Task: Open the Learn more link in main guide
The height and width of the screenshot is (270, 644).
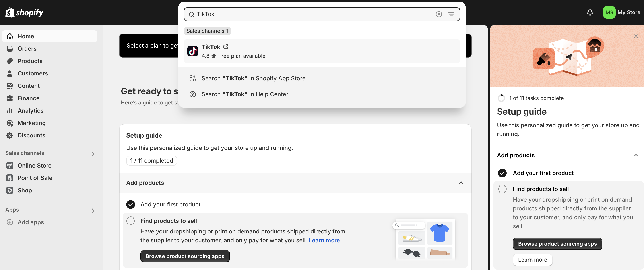Action: click(324, 240)
